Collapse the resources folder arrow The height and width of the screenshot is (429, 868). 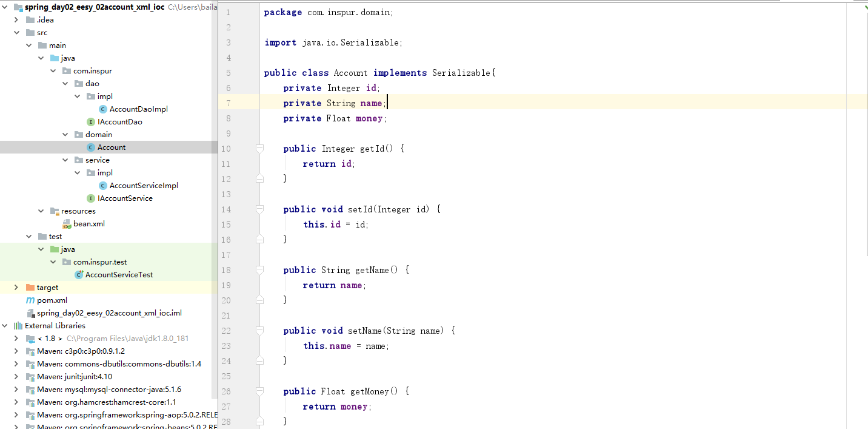click(41, 211)
